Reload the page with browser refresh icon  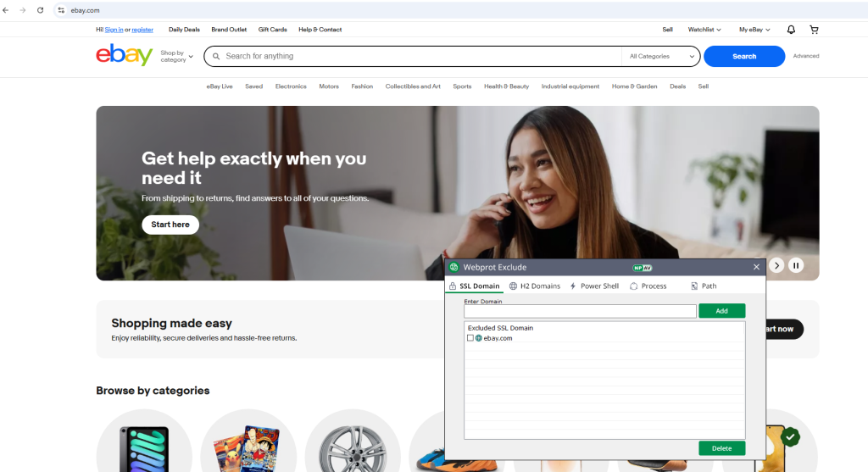point(40,10)
